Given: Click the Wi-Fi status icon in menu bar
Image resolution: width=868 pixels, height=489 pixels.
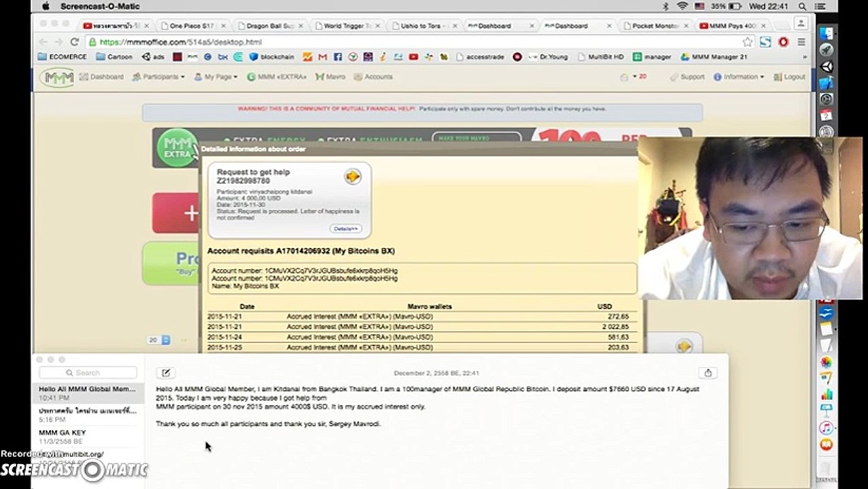Looking at the screenshot, I should tap(682, 6).
